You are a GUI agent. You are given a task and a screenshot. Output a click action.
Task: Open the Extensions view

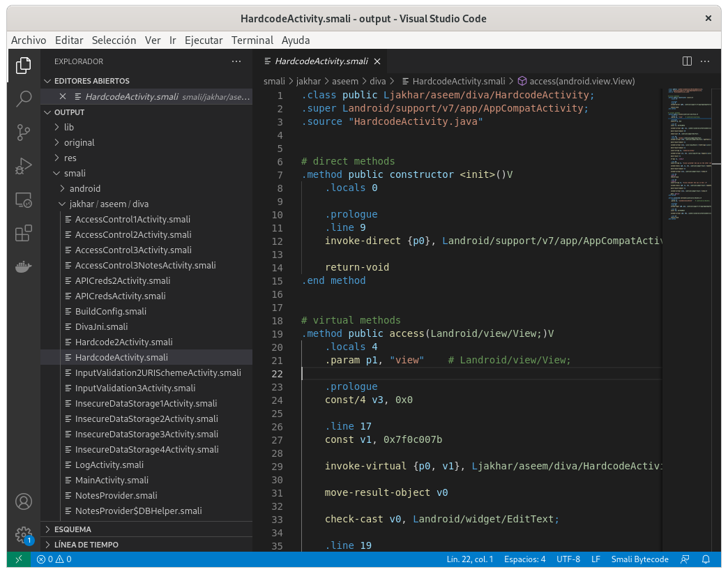click(x=24, y=234)
